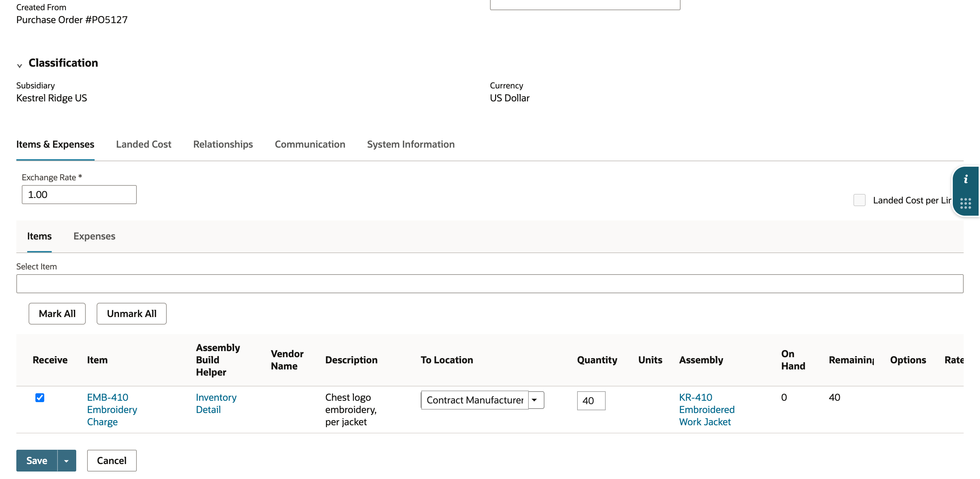This screenshot has height=479, width=980.
Task: Enable Landed Cost per Line checkbox
Action: [859, 200]
